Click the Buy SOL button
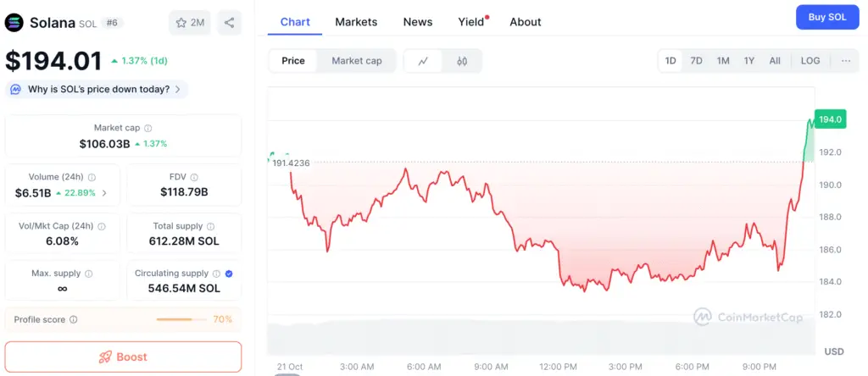Screen dimensions: 868x376 coord(827,17)
